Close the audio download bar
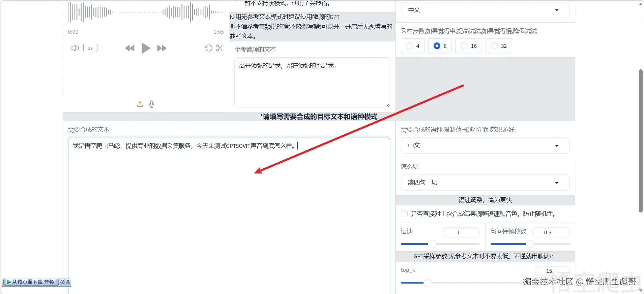 click(x=68, y=282)
